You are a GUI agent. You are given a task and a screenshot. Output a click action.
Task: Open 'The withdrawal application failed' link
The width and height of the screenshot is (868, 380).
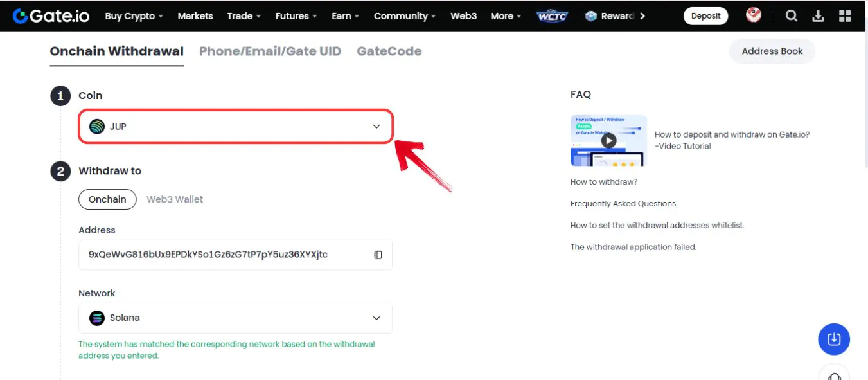[633, 248]
